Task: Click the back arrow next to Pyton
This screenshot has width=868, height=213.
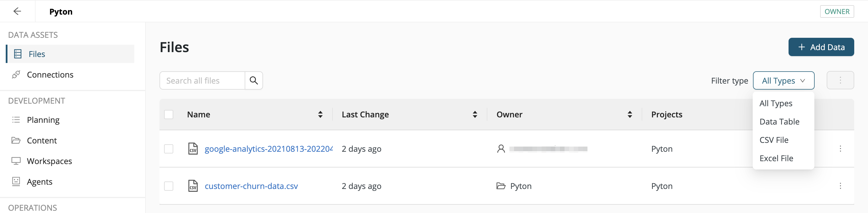Action: click(17, 11)
